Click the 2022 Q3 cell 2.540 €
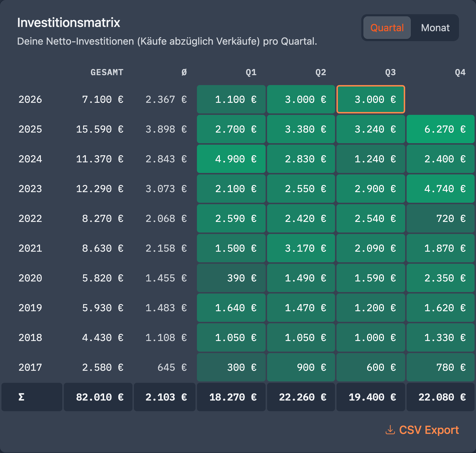Viewport: 476px width, 453px height. pos(370,219)
